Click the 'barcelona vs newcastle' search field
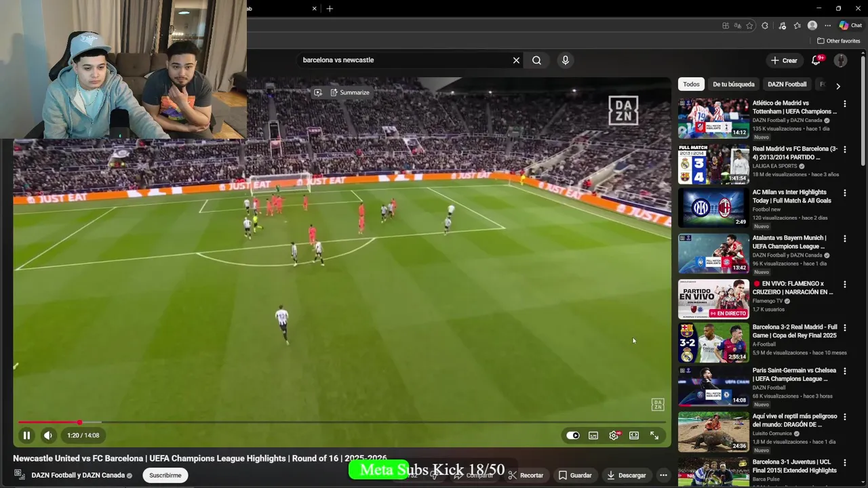 pos(405,60)
